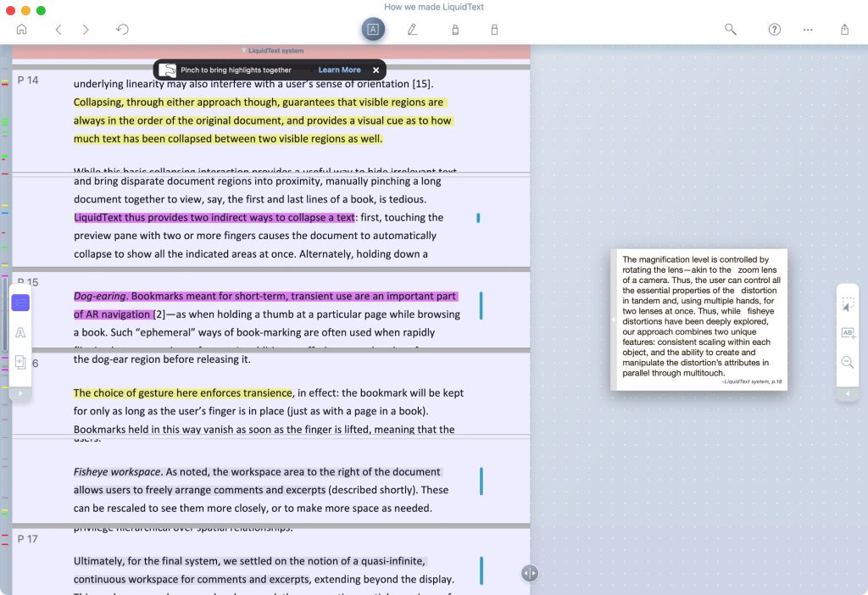The width and height of the screenshot is (868, 595).
Task: Click the margin marker beside 'LiquidText thus provides'
Action: (478, 218)
